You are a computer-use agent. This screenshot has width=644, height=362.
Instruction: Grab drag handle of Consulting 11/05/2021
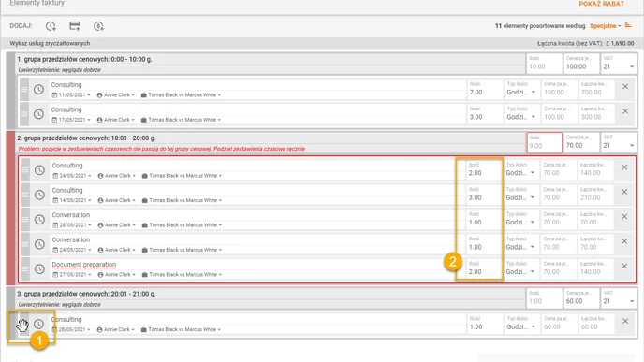click(x=24, y=89)
